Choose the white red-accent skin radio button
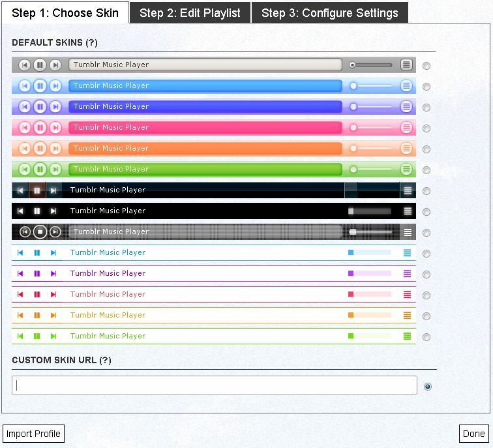The image size is (493, 448). pyautogui.click(x=426, y=295)
